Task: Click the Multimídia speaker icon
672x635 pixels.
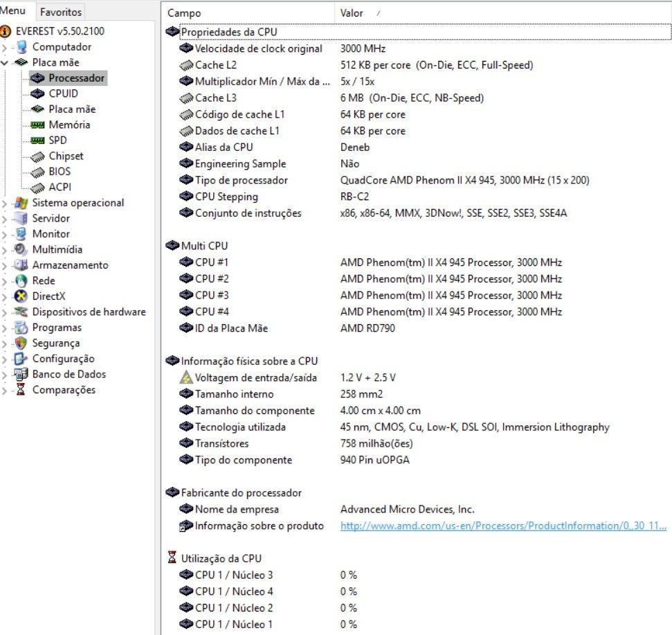Action: (21, 249)
